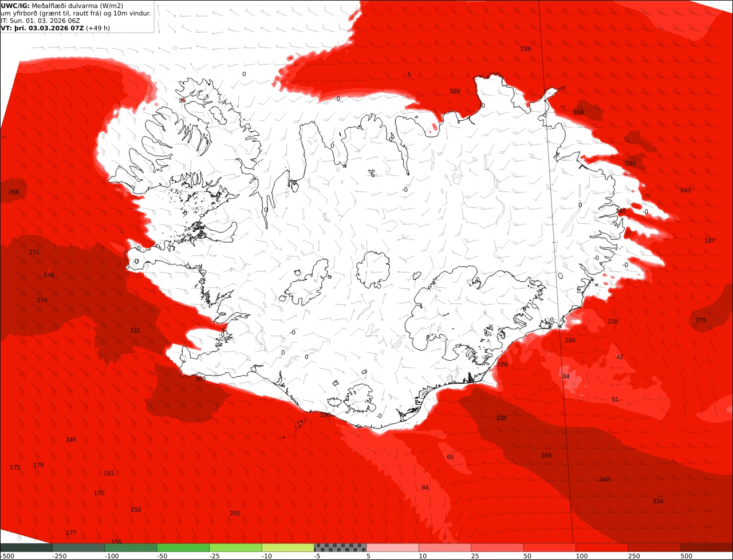733x560 pixels.
Task: Click the map value 303 on the southwest coast
Action: 200,378
